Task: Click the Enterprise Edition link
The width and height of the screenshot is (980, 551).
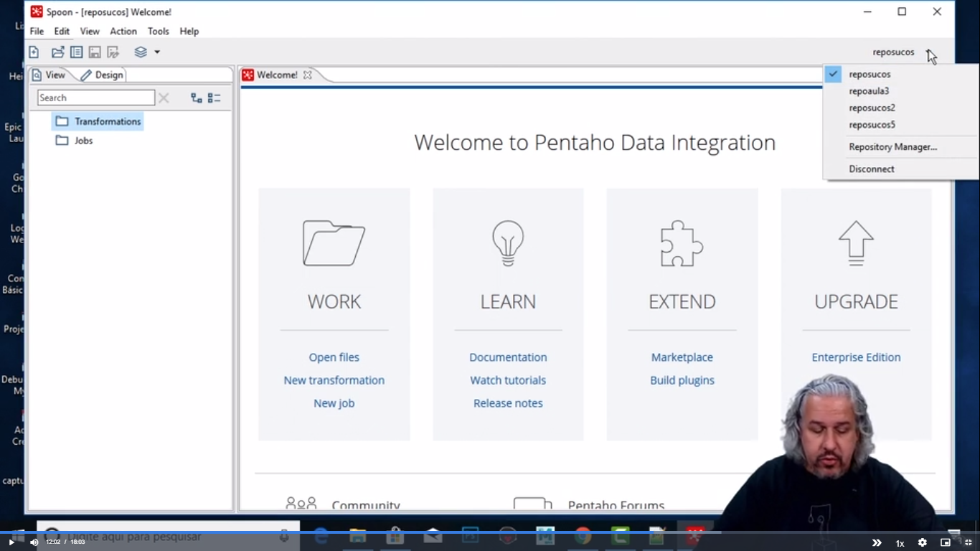Action: pos(856,357)
